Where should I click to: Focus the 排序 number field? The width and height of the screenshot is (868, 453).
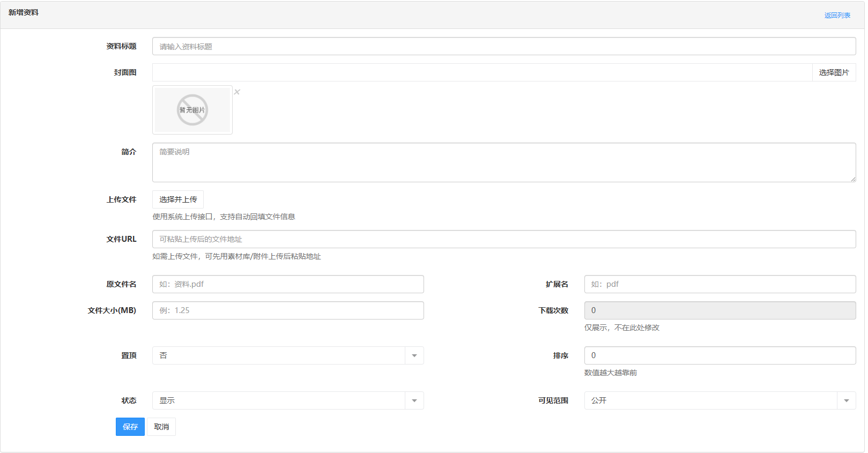pos(719,355)
